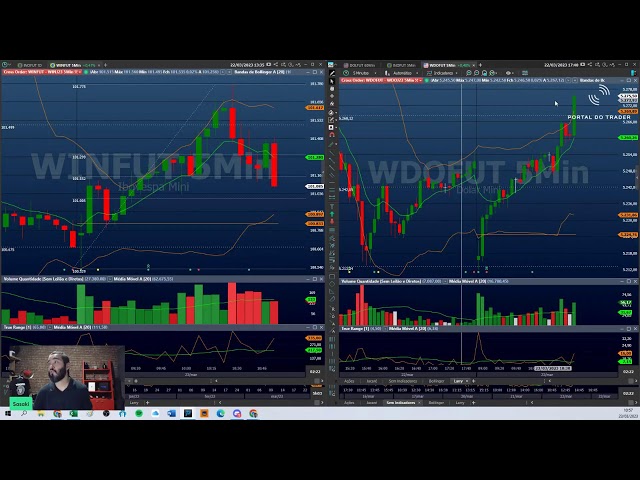Screen dimensions: 640x480
Task: Select Sem Indicadores tab in upper row
Action: pos(403,381)
